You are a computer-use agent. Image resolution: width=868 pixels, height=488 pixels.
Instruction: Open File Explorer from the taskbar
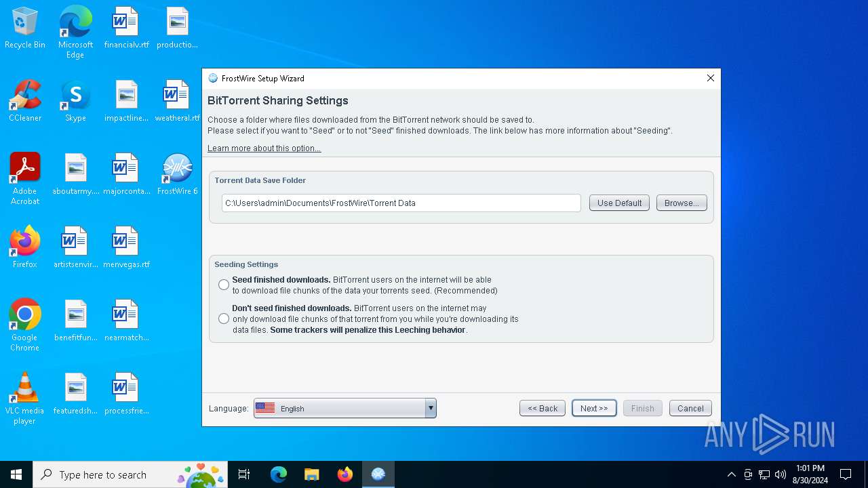point(312,474)
